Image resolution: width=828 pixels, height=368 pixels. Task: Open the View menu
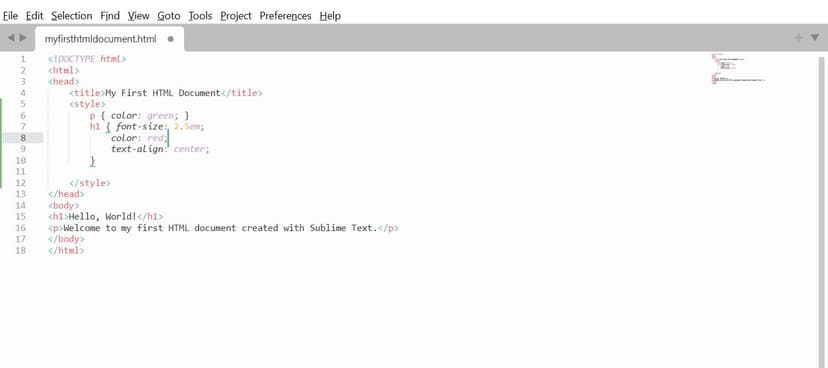138,16
